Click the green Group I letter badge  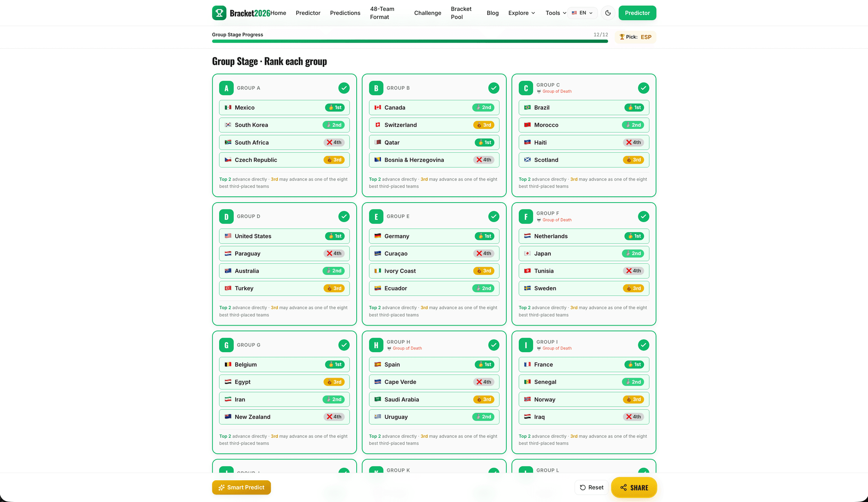pyautogui.click(x=526, y=345)
